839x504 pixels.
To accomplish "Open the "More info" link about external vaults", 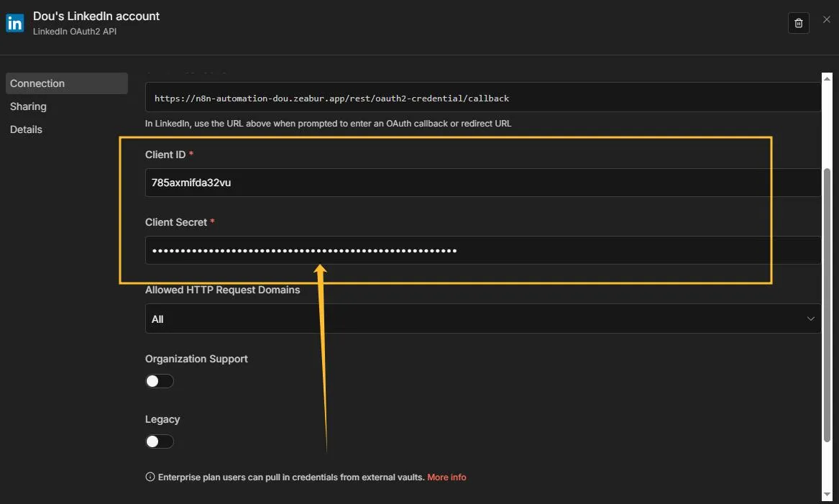I will (x=446, y=477).
